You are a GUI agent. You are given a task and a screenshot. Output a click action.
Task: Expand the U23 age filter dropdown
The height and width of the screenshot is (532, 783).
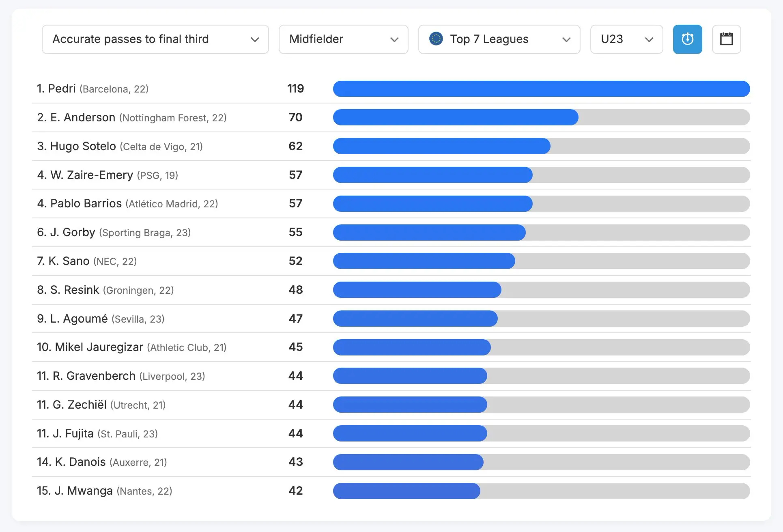(x=626, y=39)
